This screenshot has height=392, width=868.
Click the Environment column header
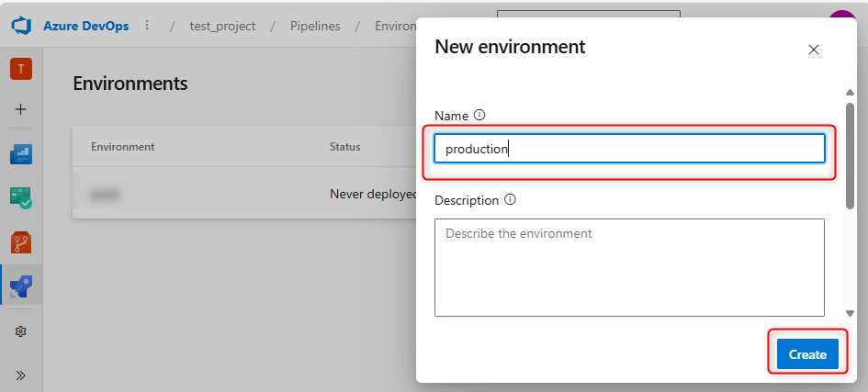click(x=123, y=147)
